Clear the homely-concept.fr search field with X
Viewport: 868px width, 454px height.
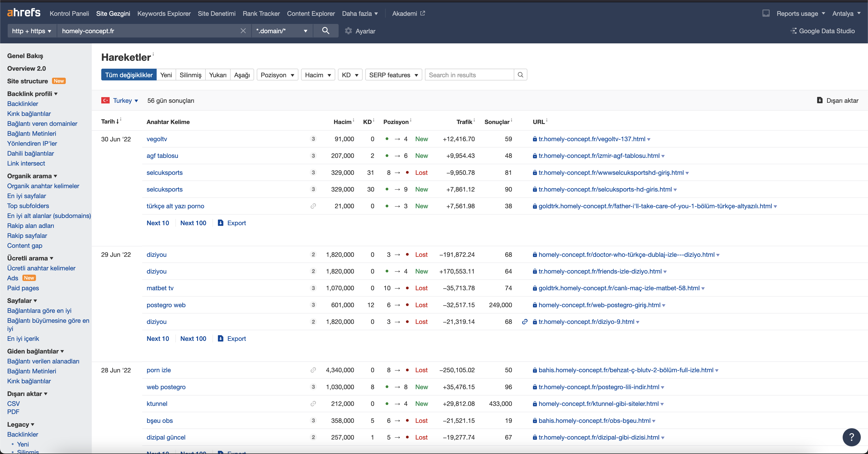[x=243, y=31]
